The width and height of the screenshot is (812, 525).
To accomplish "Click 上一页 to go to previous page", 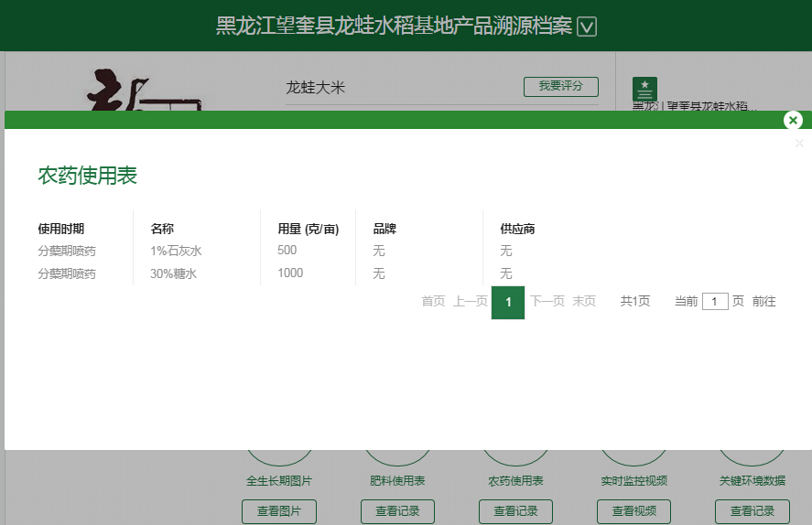I will coord(470,302).
